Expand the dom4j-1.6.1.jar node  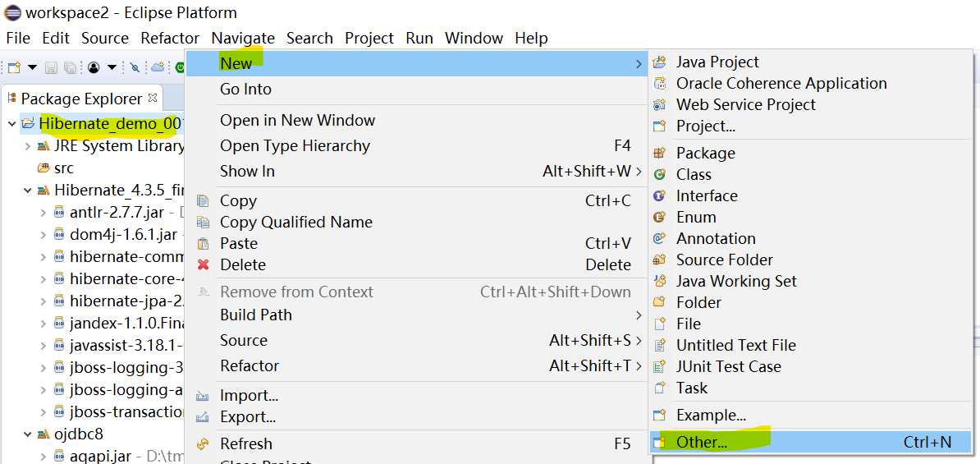(44, 235)
